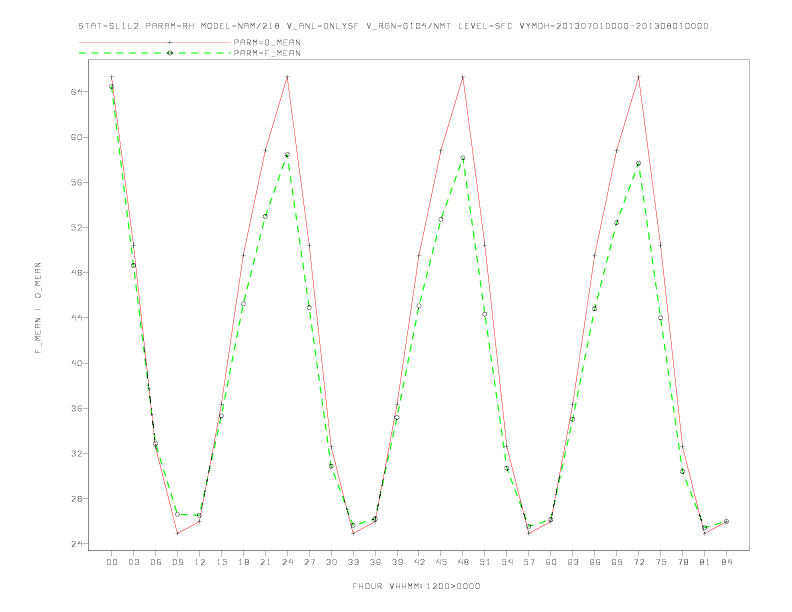Click the x-axis tick label 81
Viewport: 792px width, 612px height.
pos(705,562)
